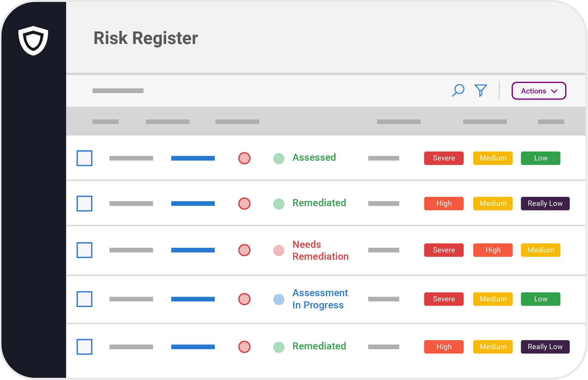Check the checkbox on the Assessed row
This screenshot has width=588, height=380.
(x=84, y=158)
